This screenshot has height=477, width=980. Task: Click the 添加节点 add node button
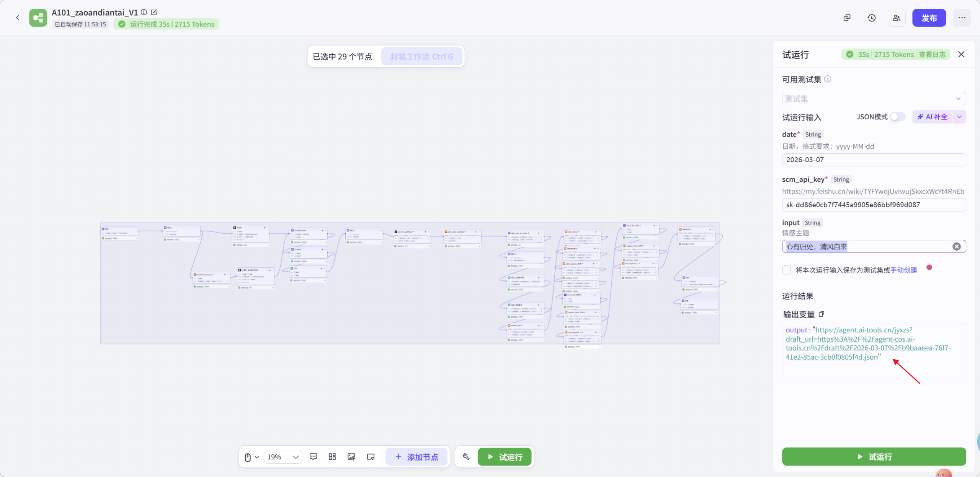(416, 457)
